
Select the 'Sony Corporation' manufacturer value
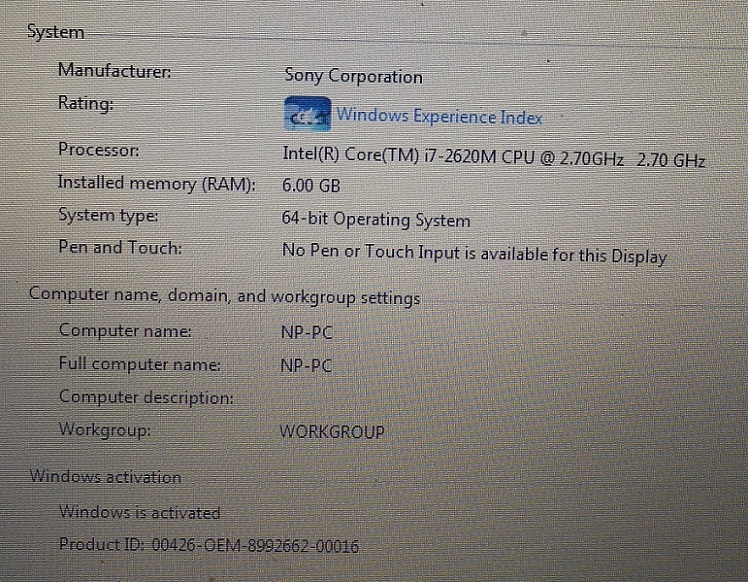tap(353, 76)
